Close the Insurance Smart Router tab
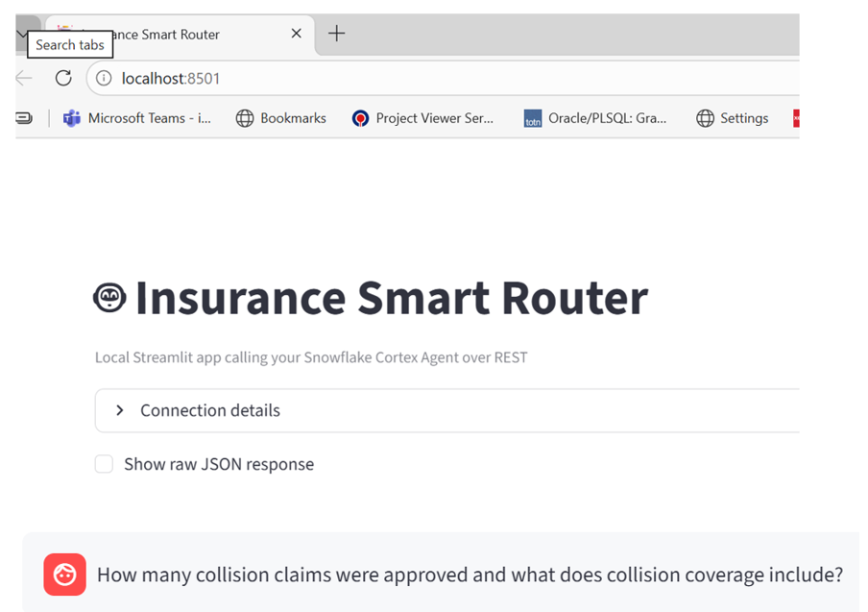Screen dimensions: 868x612 coord(296,34)
